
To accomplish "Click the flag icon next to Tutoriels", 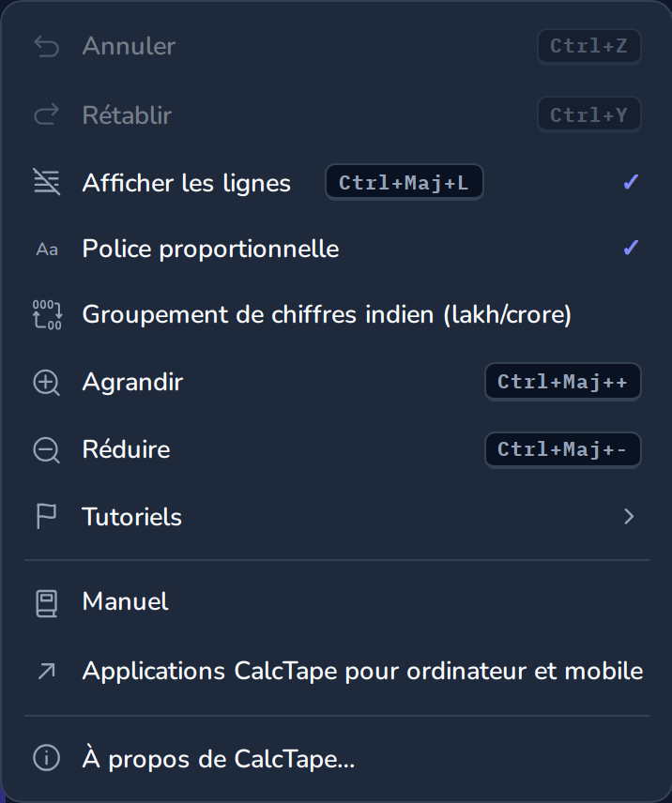I will pyautogui.click(x=46, y=516).
